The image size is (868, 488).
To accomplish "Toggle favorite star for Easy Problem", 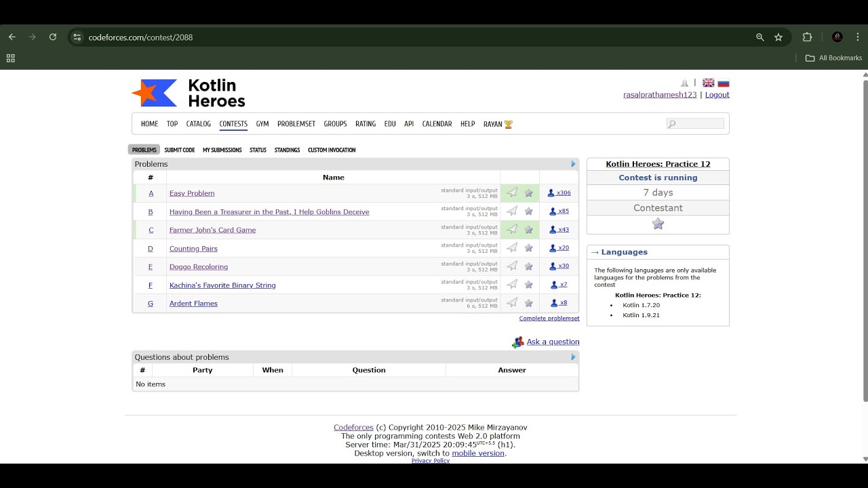I will (529, 193).
